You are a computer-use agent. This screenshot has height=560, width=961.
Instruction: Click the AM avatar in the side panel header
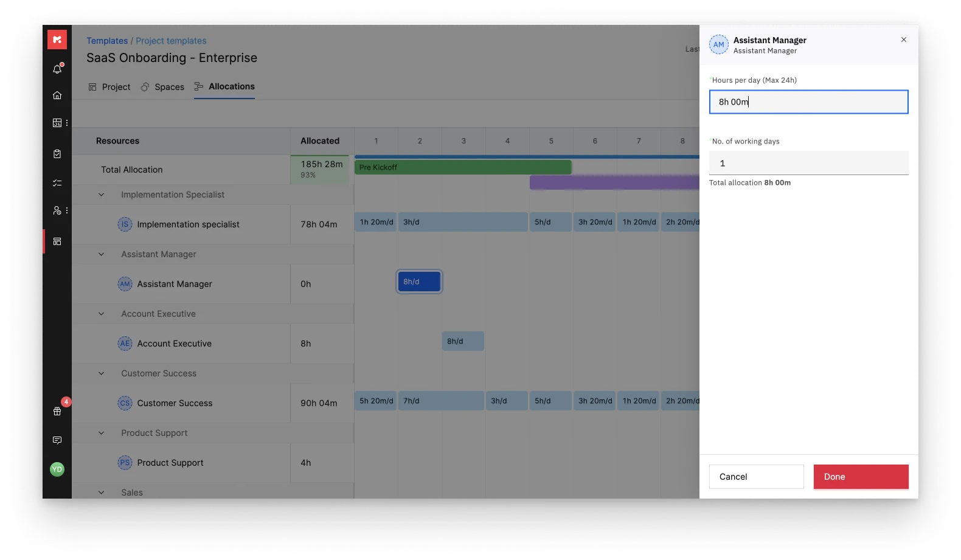tap(719, 44)
